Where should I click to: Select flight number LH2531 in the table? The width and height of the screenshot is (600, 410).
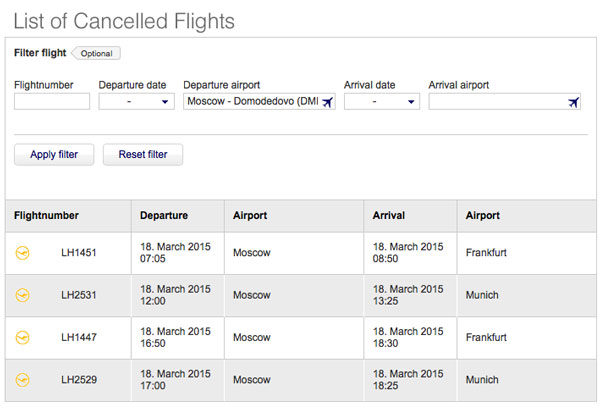(x=79, y=295)
